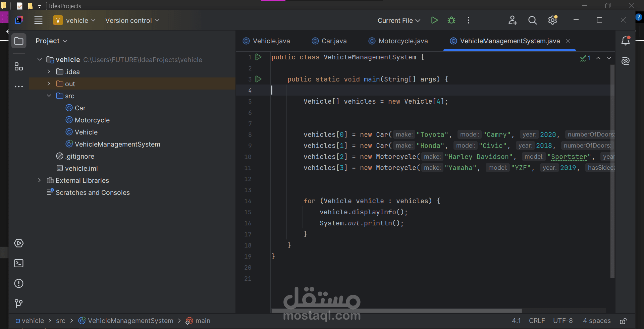Screen dimensions: 644x329
Task: Click the "Toyota" string literal
Action: [x=432, y=134]
